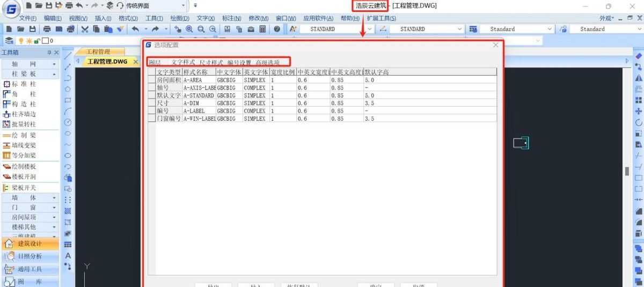The image size is (644, 287).
Task: Select row header of 房间面积 row
Action: pos(151,80)
